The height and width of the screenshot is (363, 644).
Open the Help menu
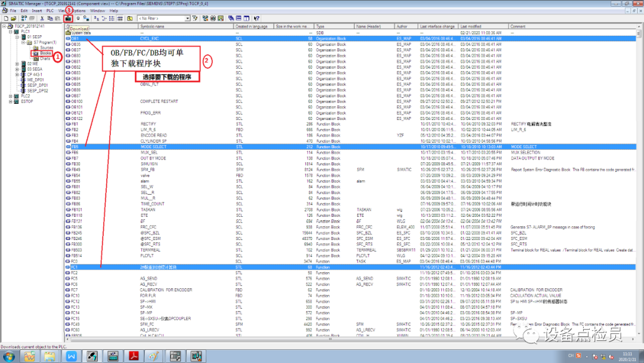tap(114, 11)
